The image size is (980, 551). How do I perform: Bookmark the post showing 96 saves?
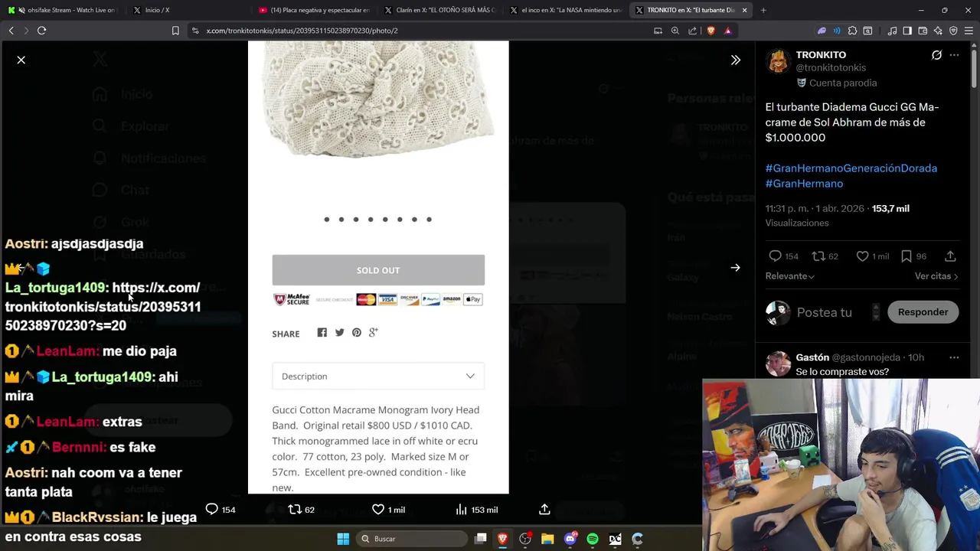pos(906,256)
